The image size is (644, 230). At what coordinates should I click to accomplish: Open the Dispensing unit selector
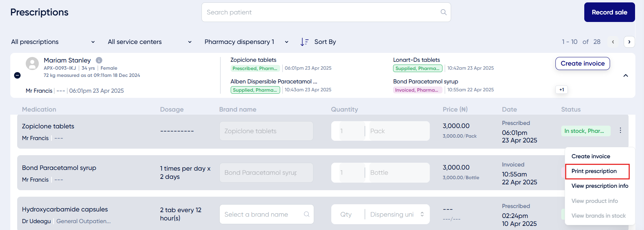(x=397, y=214)
